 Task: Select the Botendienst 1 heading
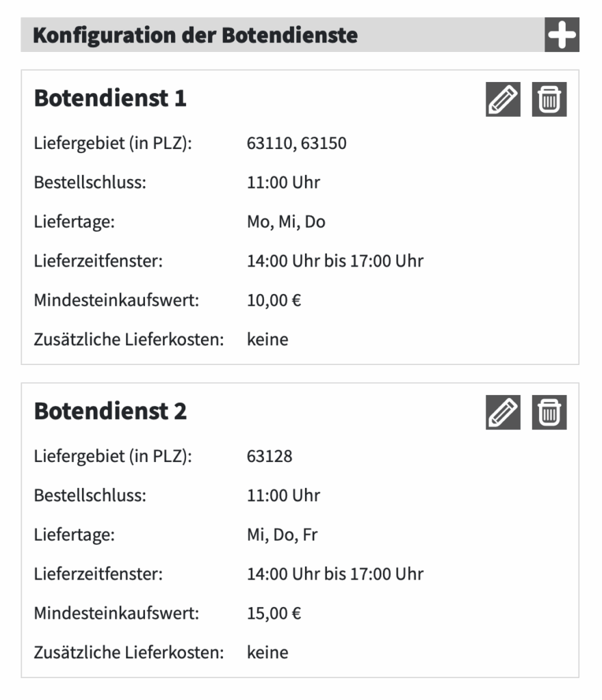tap(110, 98)
